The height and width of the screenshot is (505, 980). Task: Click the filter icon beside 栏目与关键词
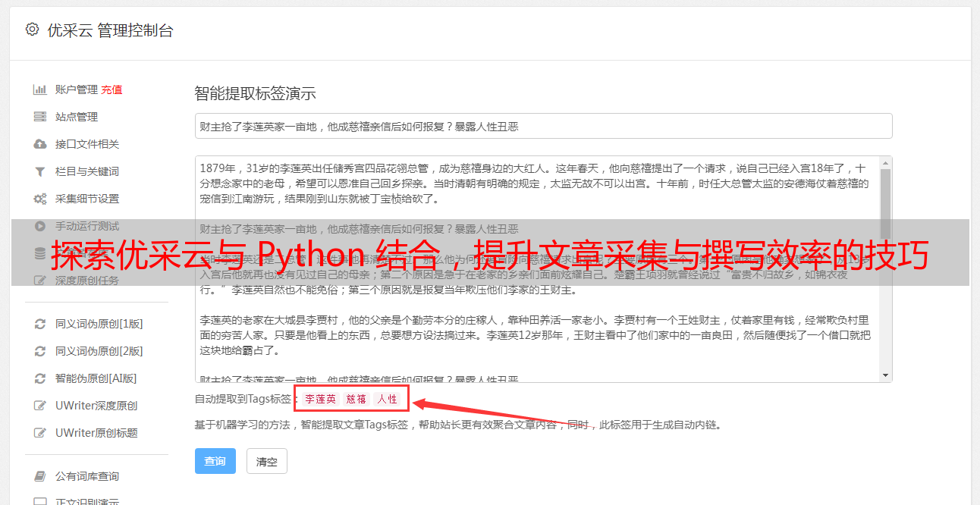pyautogui.click(x=40, y=171)
